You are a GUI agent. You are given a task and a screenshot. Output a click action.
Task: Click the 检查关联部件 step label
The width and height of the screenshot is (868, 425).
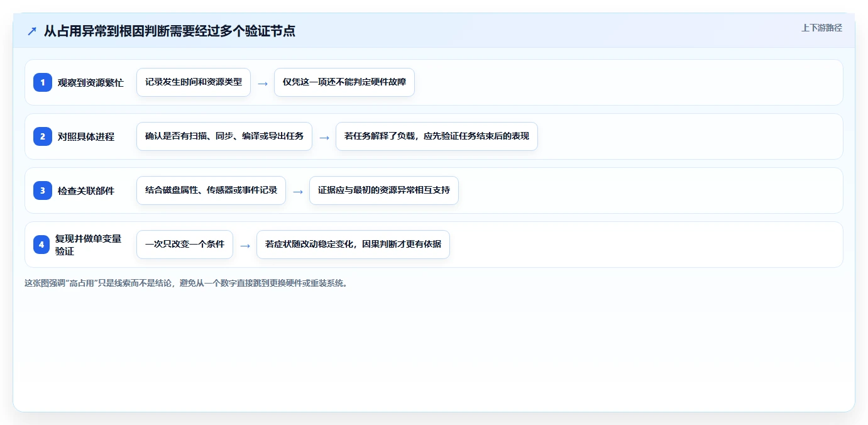coord(86,190)
